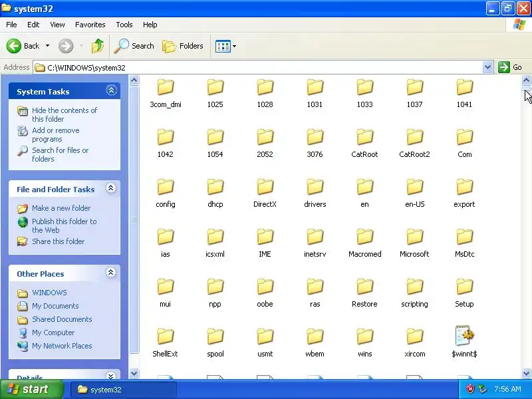Click file list scrollbar down arrow
Viewport: 532px width, 399px height.
click(x=526, y=373)
